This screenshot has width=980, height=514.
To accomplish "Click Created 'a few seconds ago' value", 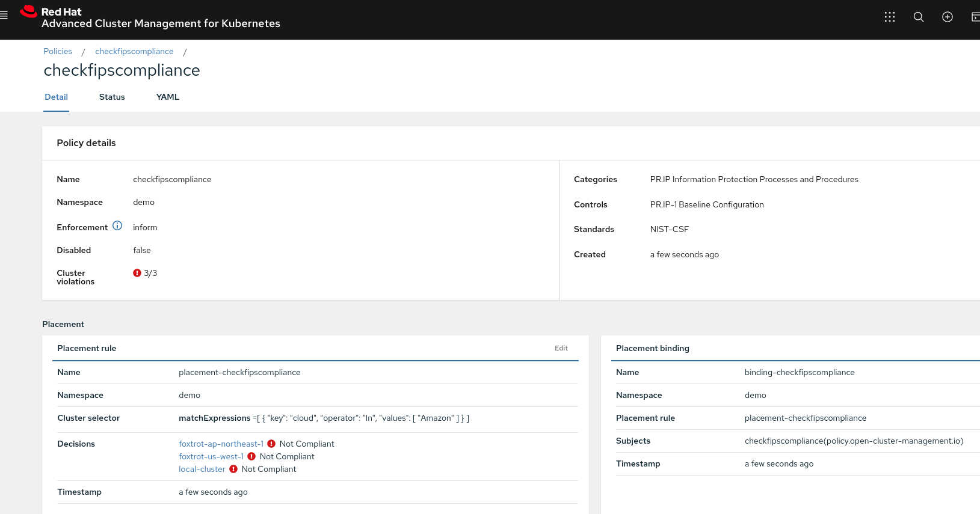I will (x=685, y=254).
